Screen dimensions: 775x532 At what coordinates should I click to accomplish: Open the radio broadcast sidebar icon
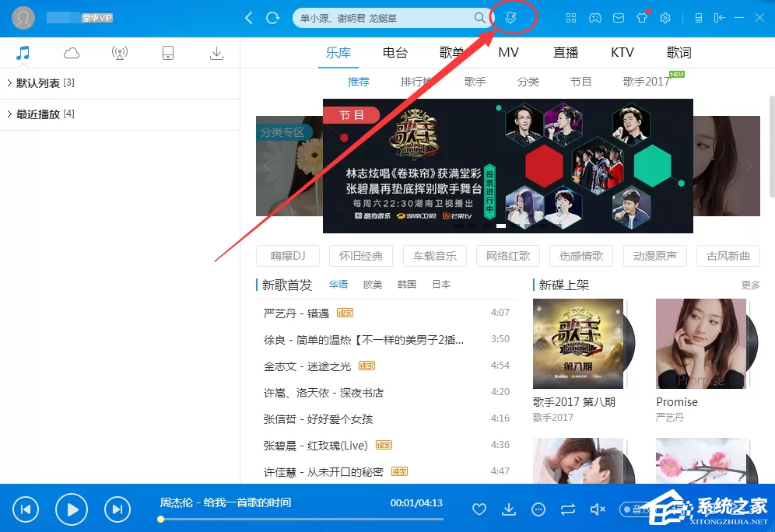click(120, 53)
